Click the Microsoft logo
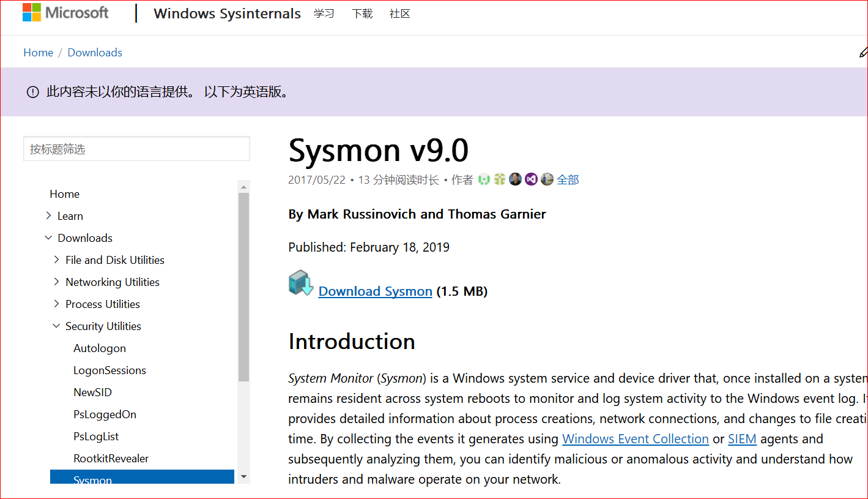The image size is (868, 499). (65, 13)
